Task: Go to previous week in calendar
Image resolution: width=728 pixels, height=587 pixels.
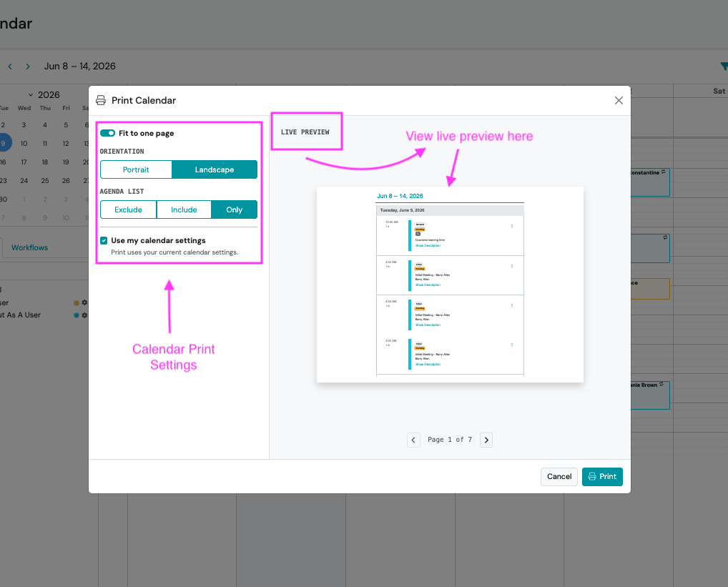Action: [10, 66]
